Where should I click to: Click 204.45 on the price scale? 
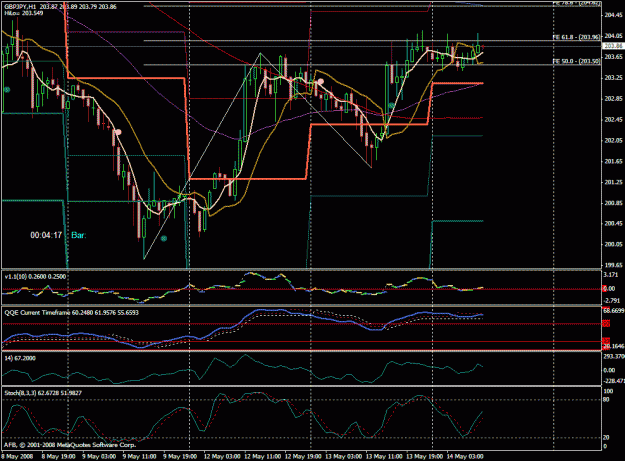pos(613,15)
